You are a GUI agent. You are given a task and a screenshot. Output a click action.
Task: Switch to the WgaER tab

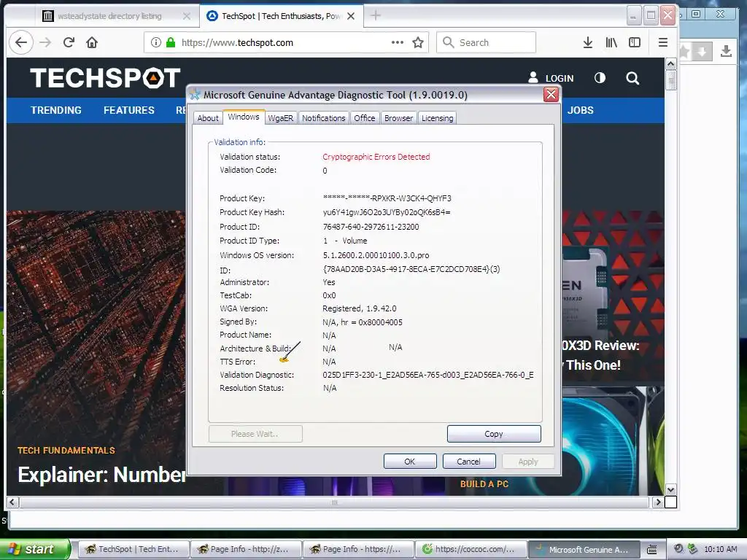[x=281, y=118]
